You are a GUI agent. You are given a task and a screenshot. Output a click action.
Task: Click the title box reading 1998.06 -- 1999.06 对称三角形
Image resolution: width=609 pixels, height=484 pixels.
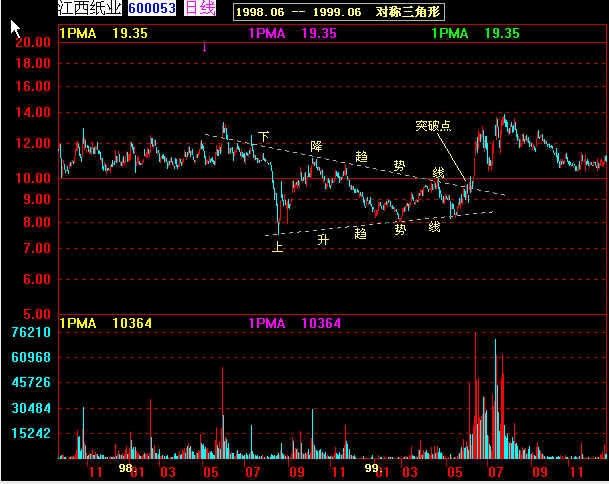click(x=339, y=12)
